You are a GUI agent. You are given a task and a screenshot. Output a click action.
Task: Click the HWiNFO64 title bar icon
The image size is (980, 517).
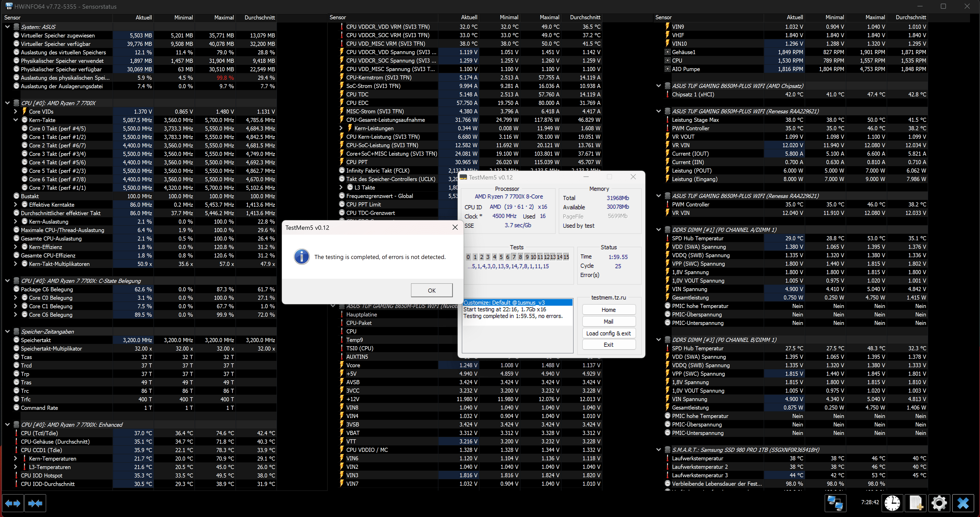9,6
